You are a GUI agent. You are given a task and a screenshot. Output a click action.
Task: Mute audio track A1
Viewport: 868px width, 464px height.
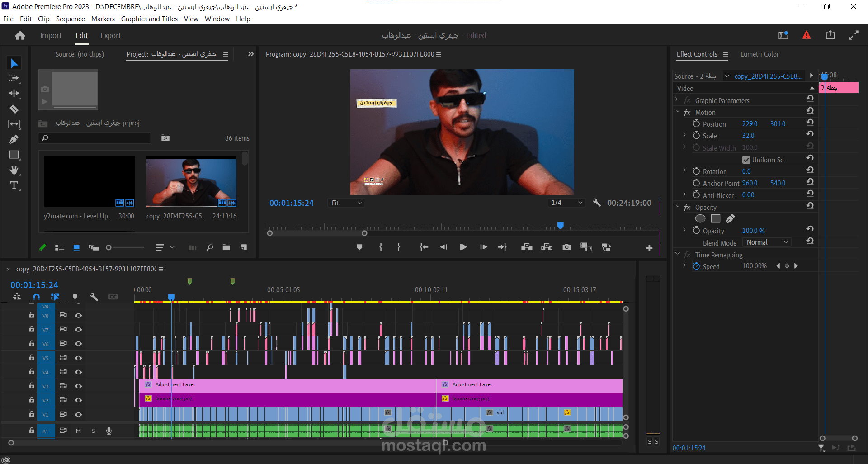[x=78, y=431]
